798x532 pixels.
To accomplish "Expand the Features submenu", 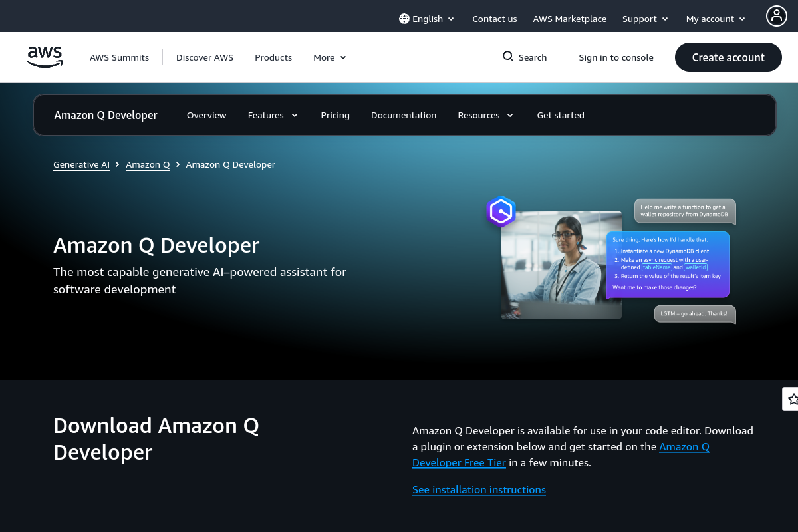I will (x=273, y=115).
